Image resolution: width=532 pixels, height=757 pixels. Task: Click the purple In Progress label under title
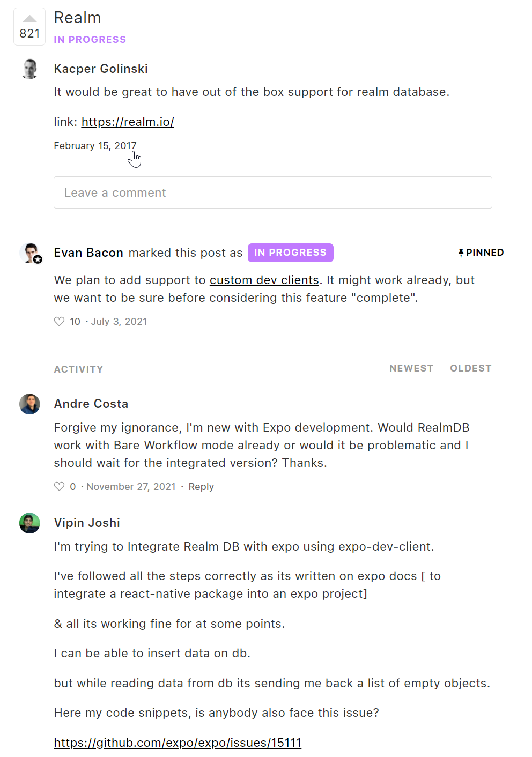(x=90, y=40)
